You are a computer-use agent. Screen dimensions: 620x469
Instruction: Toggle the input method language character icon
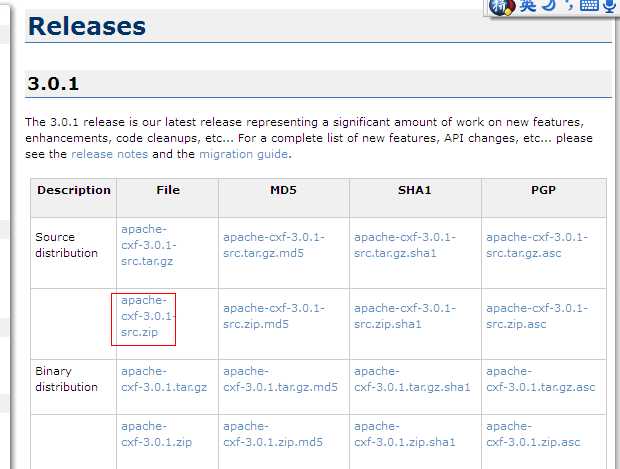click(x=528, y=5)
